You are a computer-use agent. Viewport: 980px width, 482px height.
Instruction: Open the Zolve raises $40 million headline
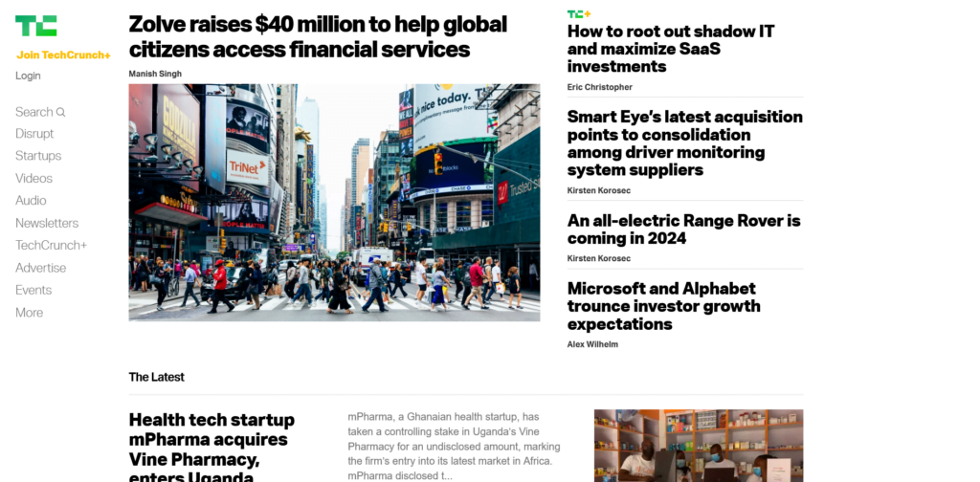point(318,36)
